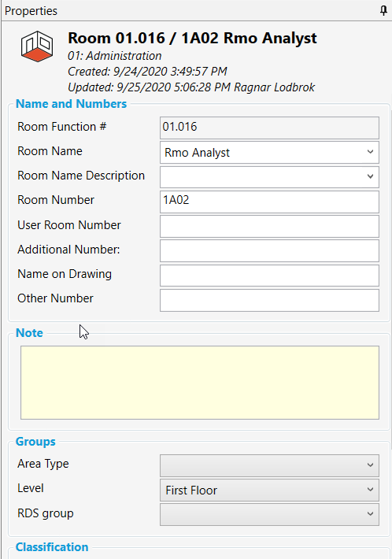
Task: Click the Groups section header
Action: (x=35, y=442)
